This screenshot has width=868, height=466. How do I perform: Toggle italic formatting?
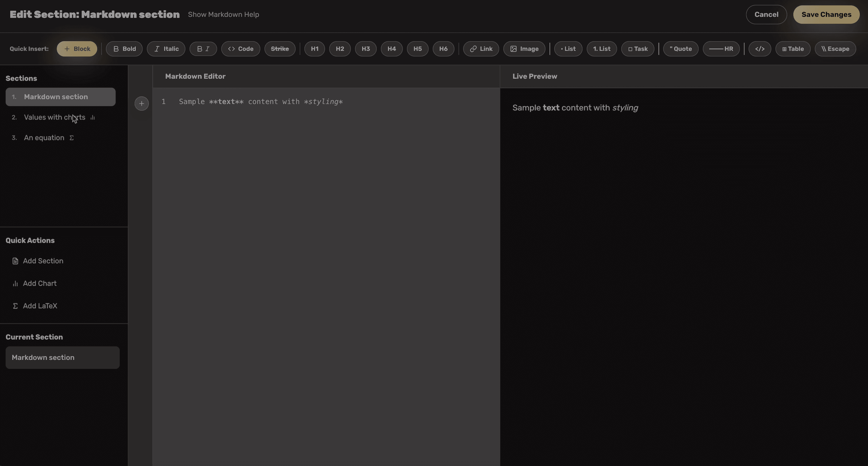coord(166,49)
